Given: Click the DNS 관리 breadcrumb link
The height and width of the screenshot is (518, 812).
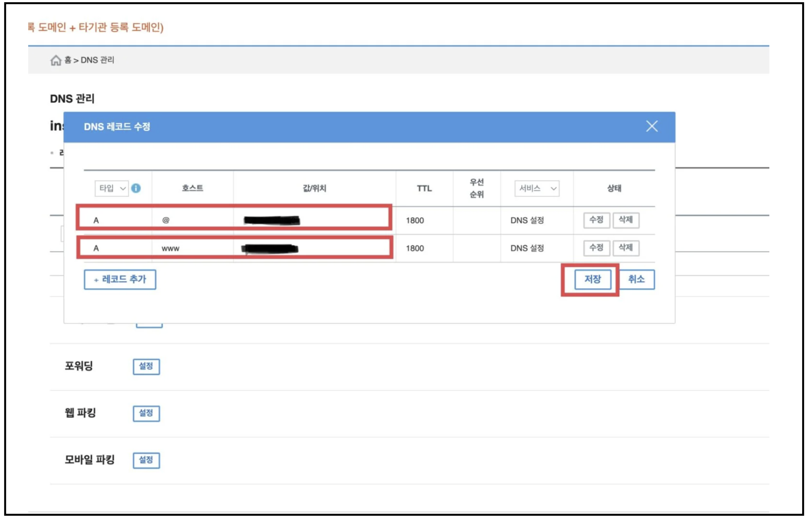Looking at the screenshot, I should coord(97,60).
